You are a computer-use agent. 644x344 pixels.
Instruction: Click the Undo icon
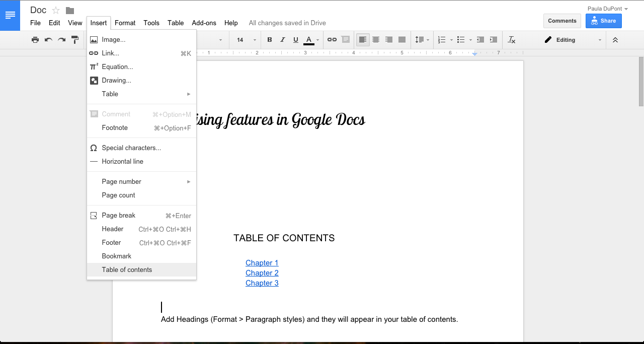(x=48, y=40)
